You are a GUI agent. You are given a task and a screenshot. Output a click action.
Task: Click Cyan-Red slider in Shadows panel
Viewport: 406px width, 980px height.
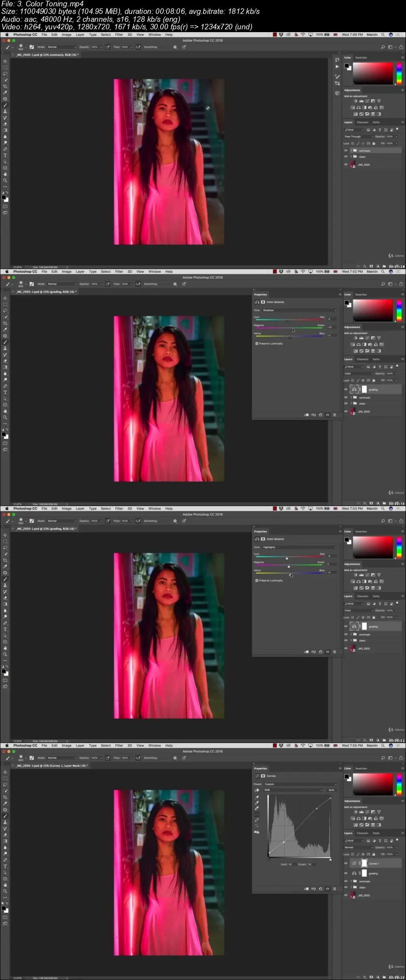pos(289,320)
